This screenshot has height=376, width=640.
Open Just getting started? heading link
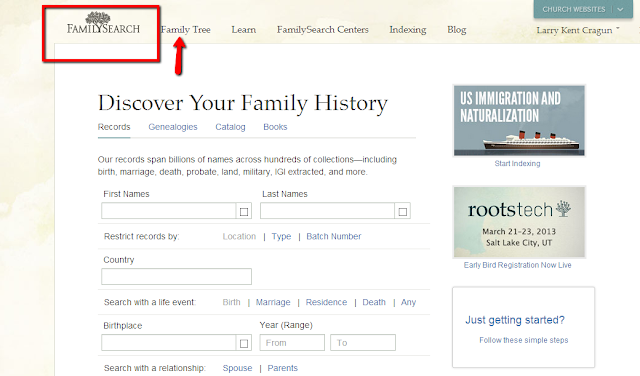[x=515, y=320]
